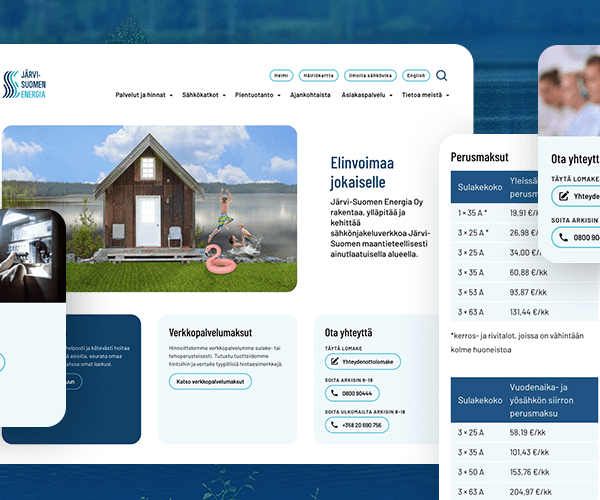Image resolution: width=600 pixels, height=500 pixels.
Task: Click the phone icon in the right overlay card
Action: (563, 238)
